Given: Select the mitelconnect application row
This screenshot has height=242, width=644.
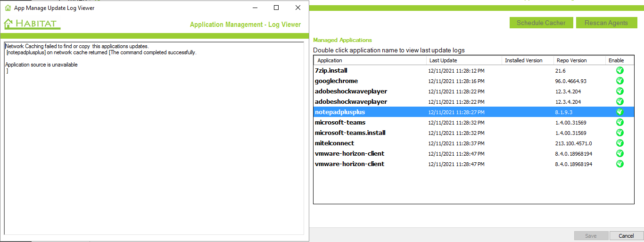Looking at the screenshot, I should click(x=334, y=143).
